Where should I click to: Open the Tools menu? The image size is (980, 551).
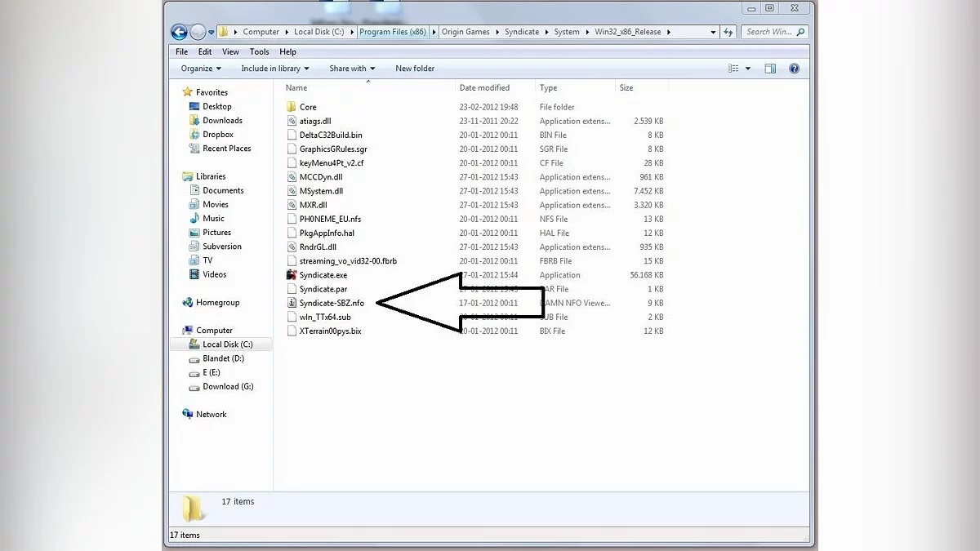(x=260, y=51)
